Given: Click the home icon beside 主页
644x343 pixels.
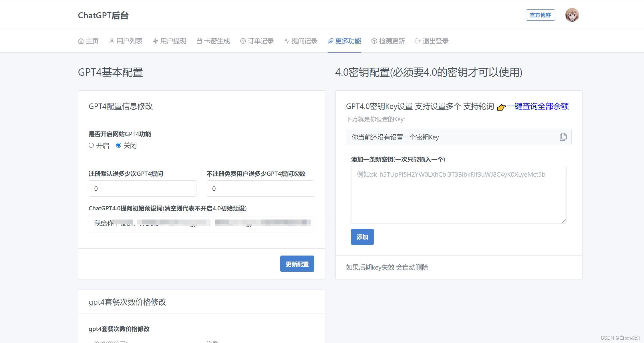Looking at the screenshot, I should [x=81, y=41].
